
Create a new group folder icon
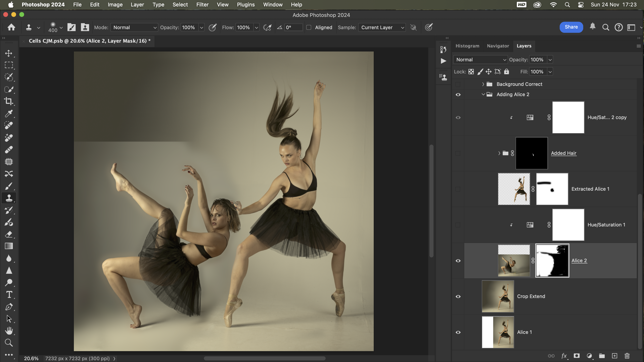click(602, 356)
